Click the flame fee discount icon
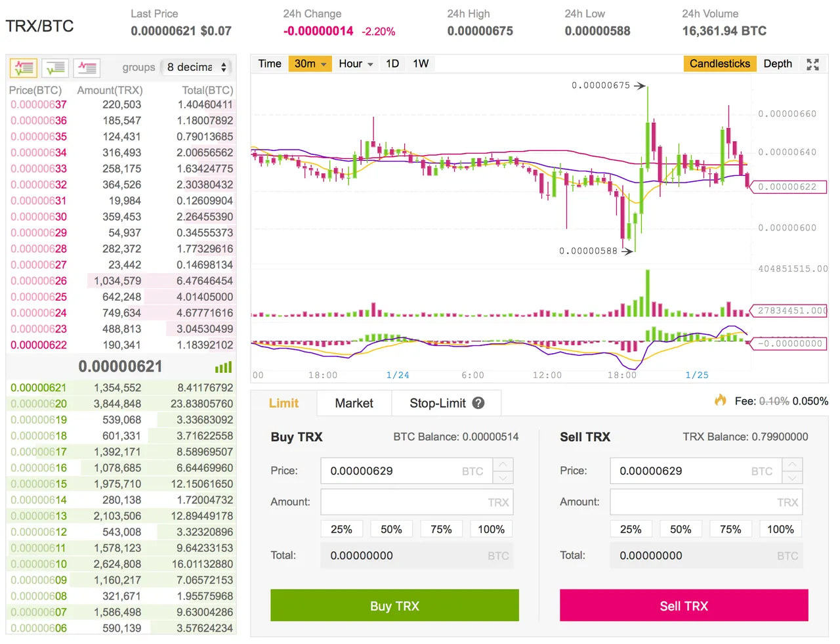 pos(721,400)
